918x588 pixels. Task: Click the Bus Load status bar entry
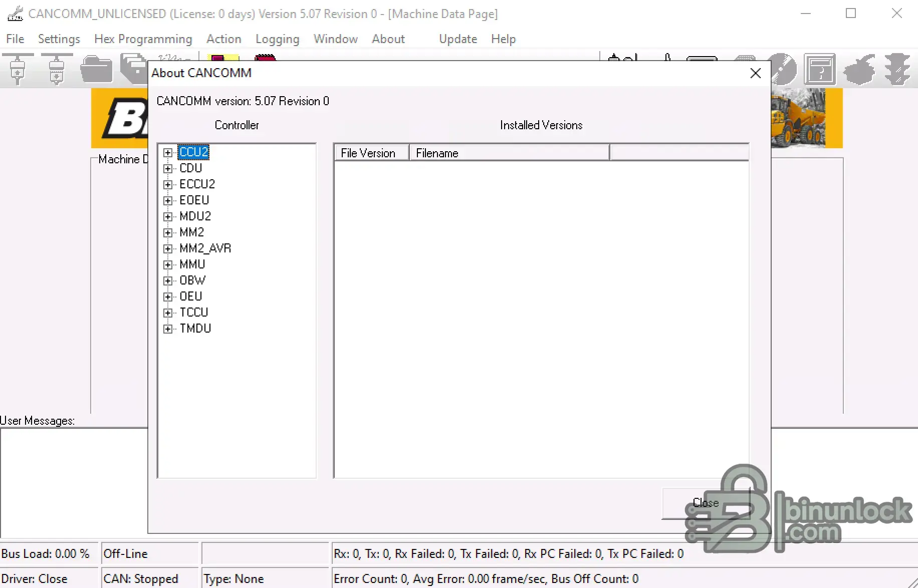[x=49, y=554]
